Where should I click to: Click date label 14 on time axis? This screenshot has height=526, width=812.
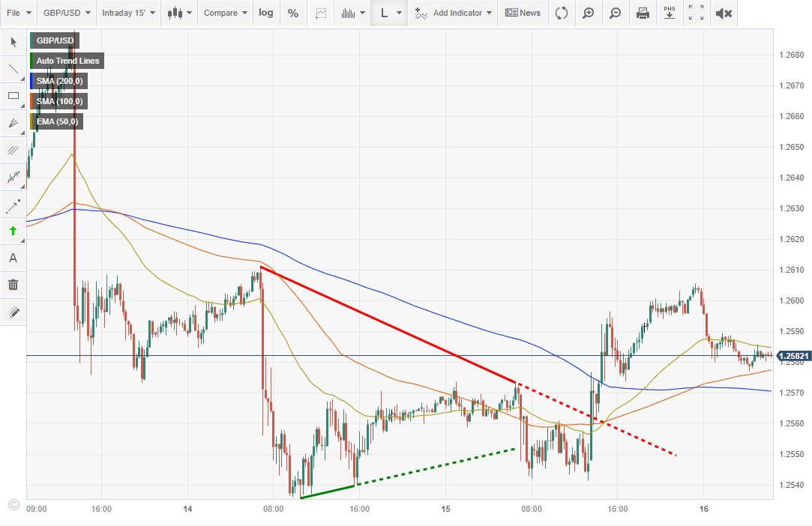click(x=187, y=509)
